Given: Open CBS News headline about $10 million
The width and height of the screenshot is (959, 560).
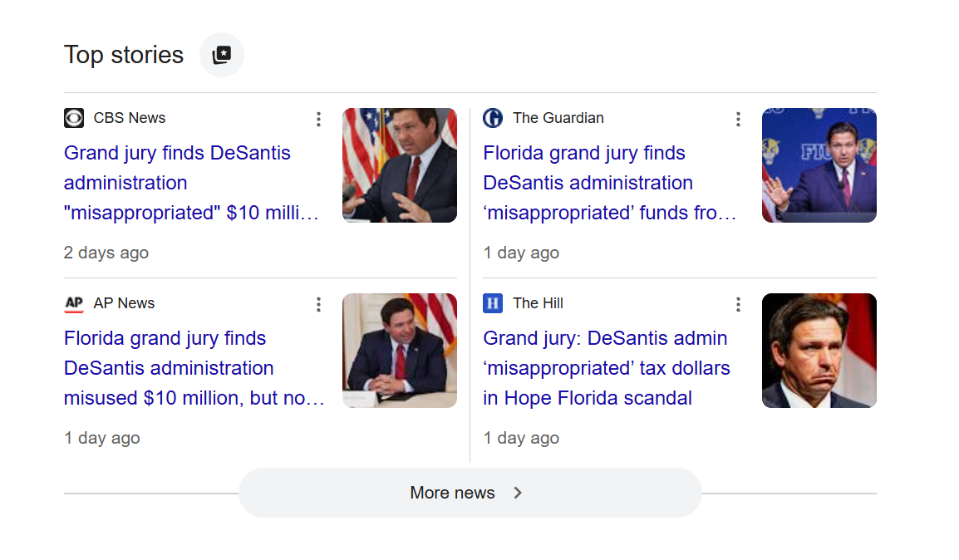Looking at the screenshot, I should tap(191, 183).
